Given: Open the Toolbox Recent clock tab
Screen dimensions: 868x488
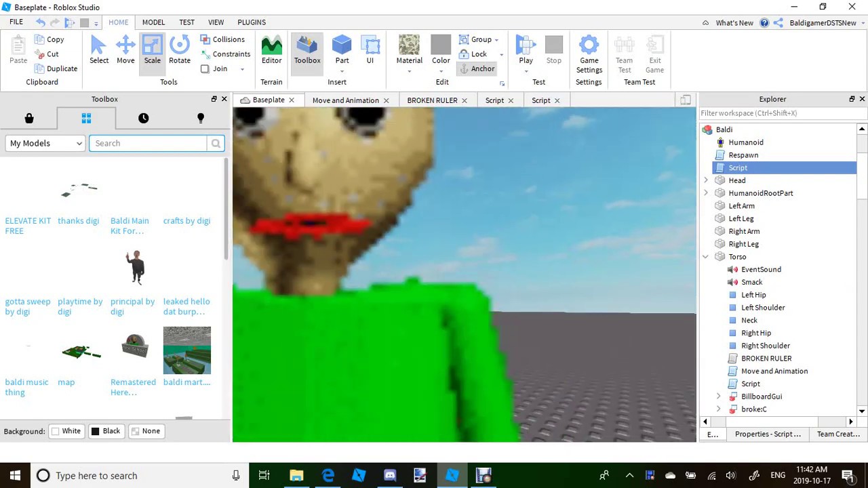Looking at the screenshot, I should (143, 118).
